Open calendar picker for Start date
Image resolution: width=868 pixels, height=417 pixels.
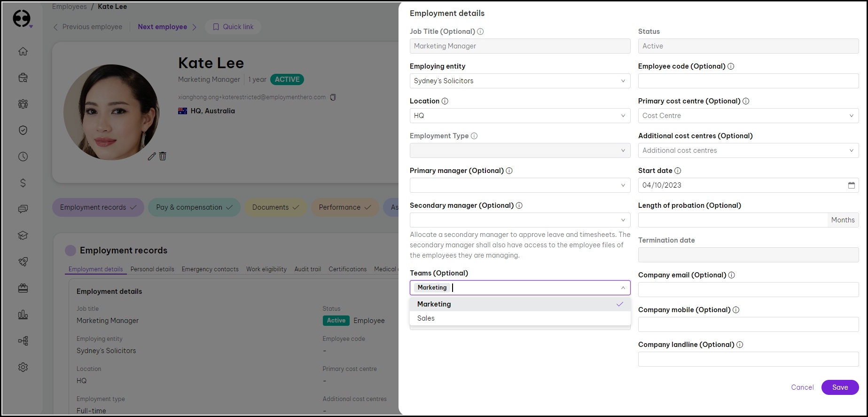pos(851,185)
